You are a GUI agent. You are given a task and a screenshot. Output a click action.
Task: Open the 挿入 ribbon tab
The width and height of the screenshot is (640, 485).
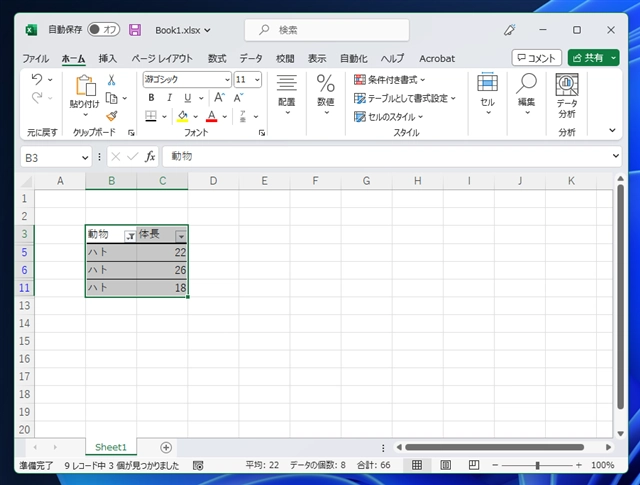click(x=107, y=58)
